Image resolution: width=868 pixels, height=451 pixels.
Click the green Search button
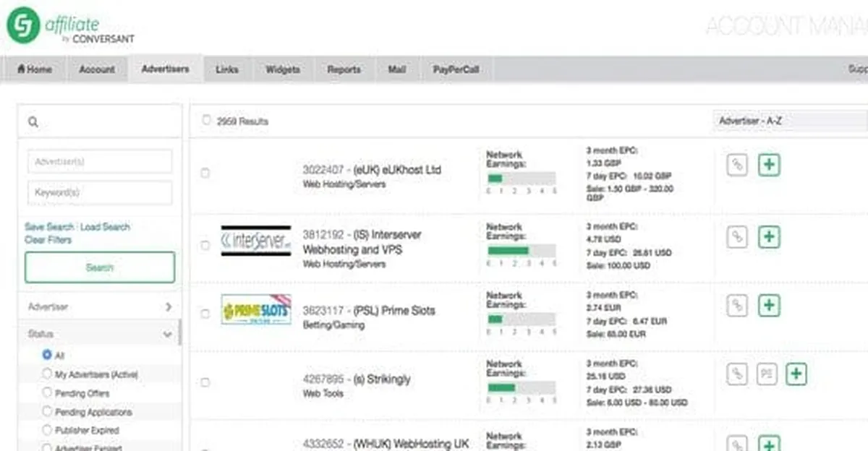click(100, 267)
